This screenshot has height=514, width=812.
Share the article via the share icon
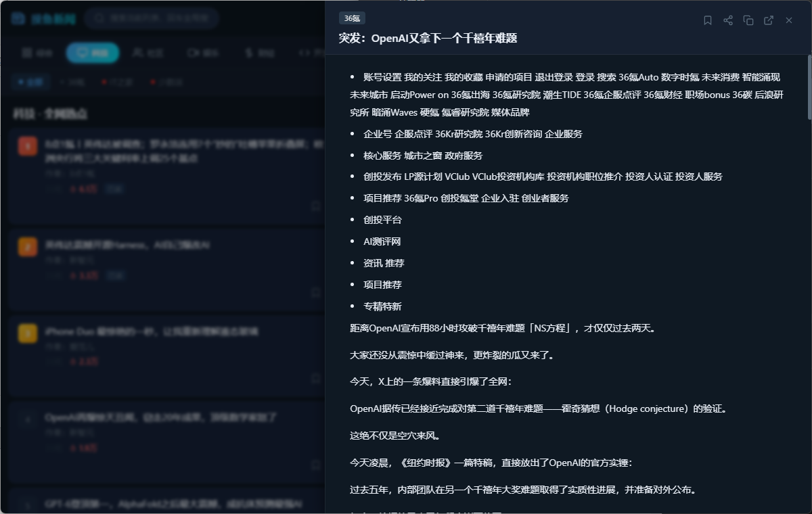pos(728,20)
